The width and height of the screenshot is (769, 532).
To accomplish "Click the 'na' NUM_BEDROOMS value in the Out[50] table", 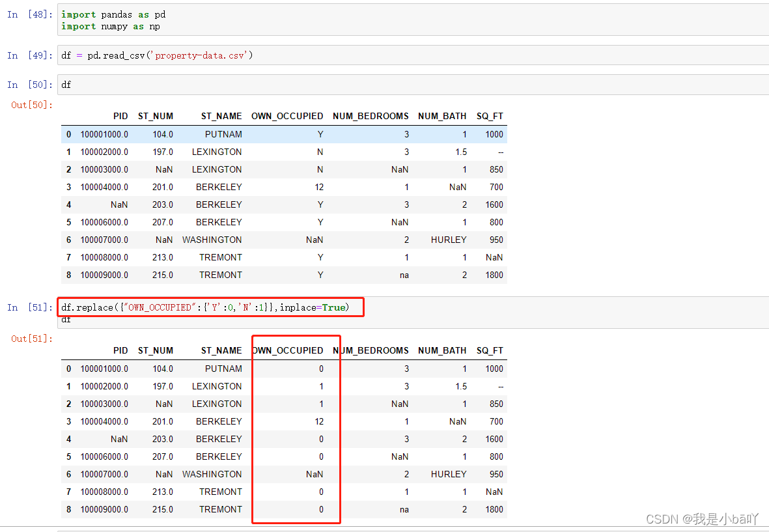I will (x=404, y=275).
